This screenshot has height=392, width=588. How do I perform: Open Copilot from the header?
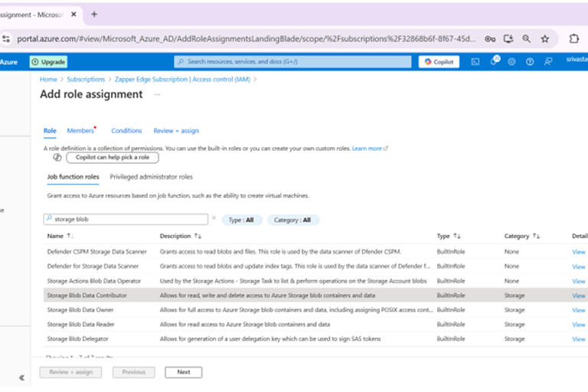pyautogui.click(x=439, y=62)
